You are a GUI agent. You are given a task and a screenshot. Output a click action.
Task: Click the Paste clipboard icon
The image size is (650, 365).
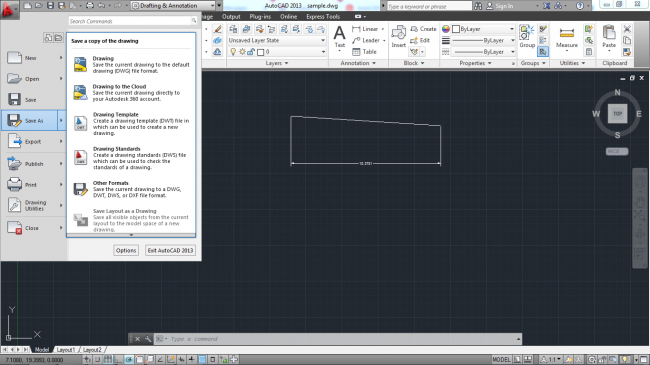click(x=609, y=32)
